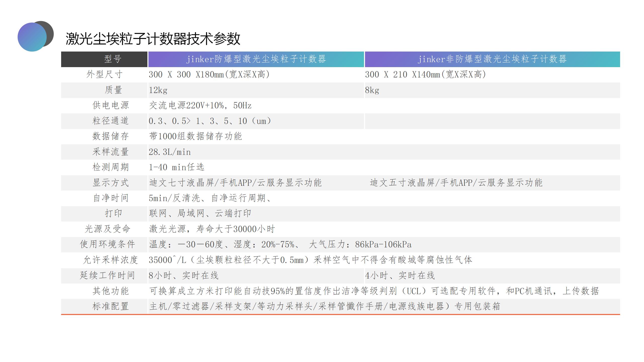Click the slide title 激光尘埃粒子计数器技术参数
This screenshot has height=362, width=644.
[153, 39]
